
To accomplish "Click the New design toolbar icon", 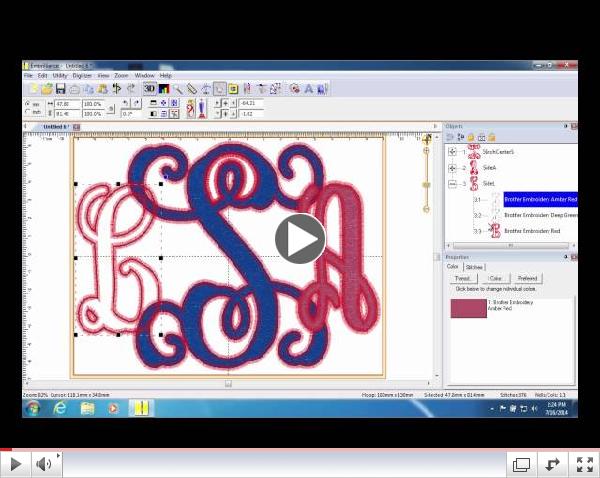I will tap(33, 89).
